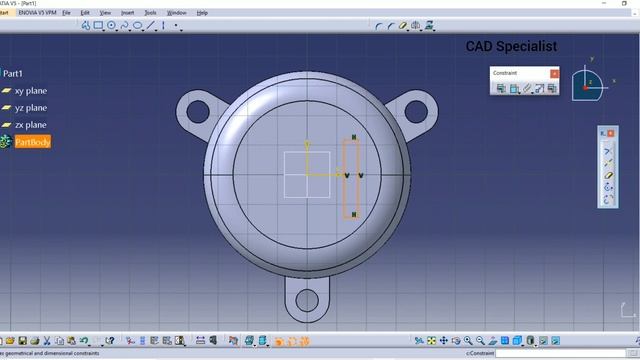Toggle the Diagnostics orange icon
640x360 pixels.
279,341
